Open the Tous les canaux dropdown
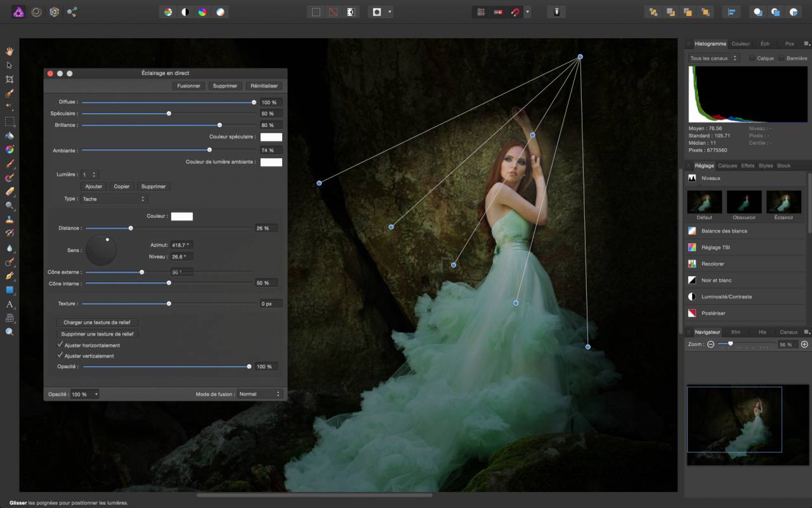 click(x=714, y=58)
